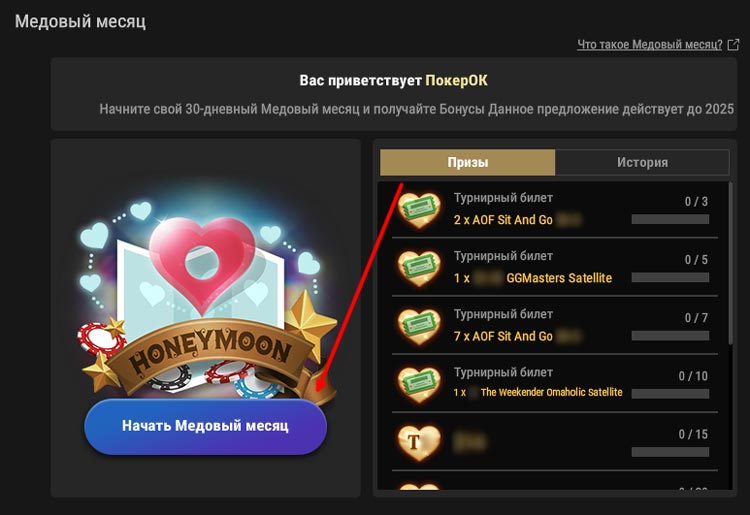Viewport: 750px width, 515px height.
Task: Click the 0 / 15 progress bar
Action: point(670,452)
